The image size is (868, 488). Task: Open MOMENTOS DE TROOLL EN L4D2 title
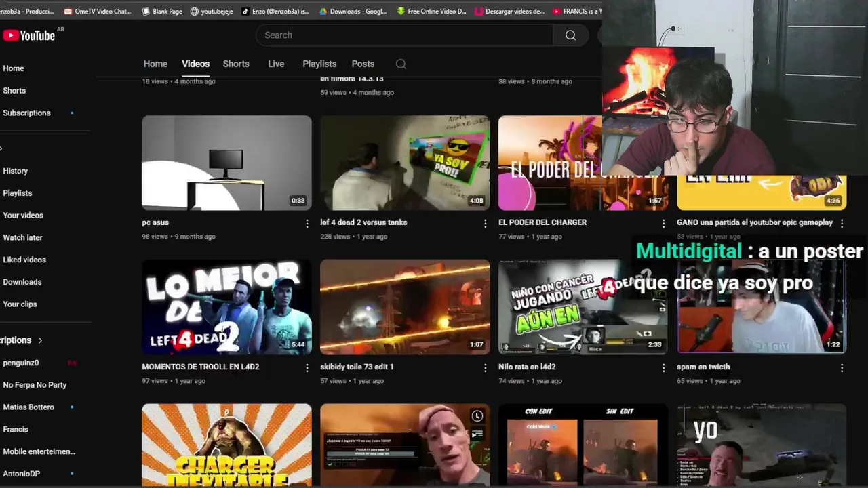coord(201,367)
